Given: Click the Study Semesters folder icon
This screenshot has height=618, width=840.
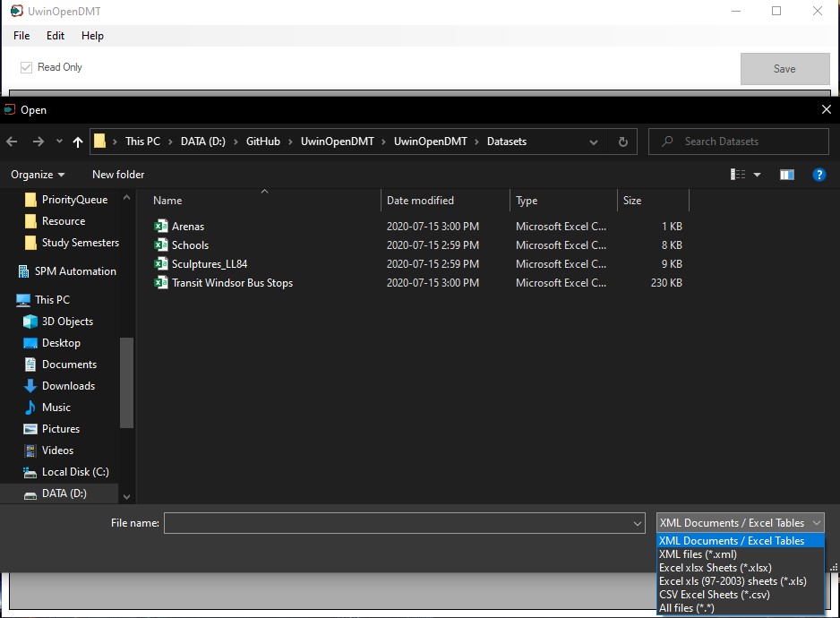Looking at the screenshot, I should [30, 242].
